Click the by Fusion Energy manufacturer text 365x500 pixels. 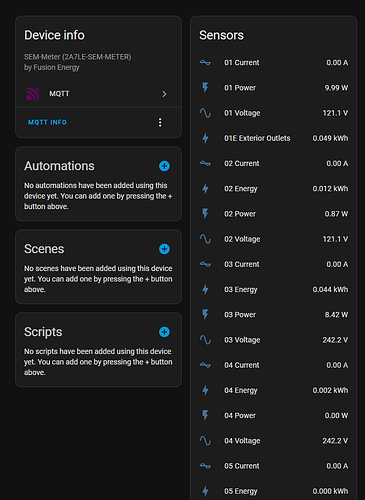(x=52, y=67)
